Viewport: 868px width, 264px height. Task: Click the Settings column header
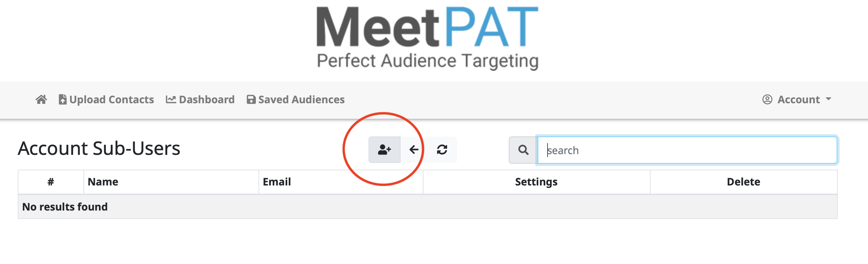click(x=536, y=182)
